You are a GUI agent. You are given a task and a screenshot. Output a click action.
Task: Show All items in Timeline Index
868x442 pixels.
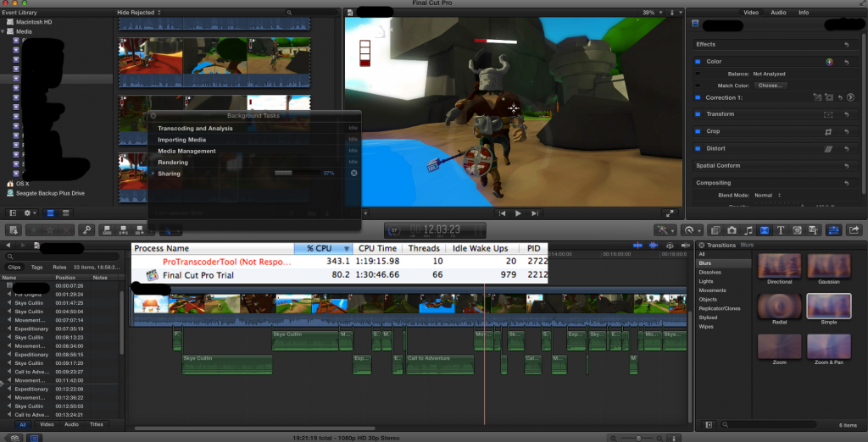tap(23, 425)
